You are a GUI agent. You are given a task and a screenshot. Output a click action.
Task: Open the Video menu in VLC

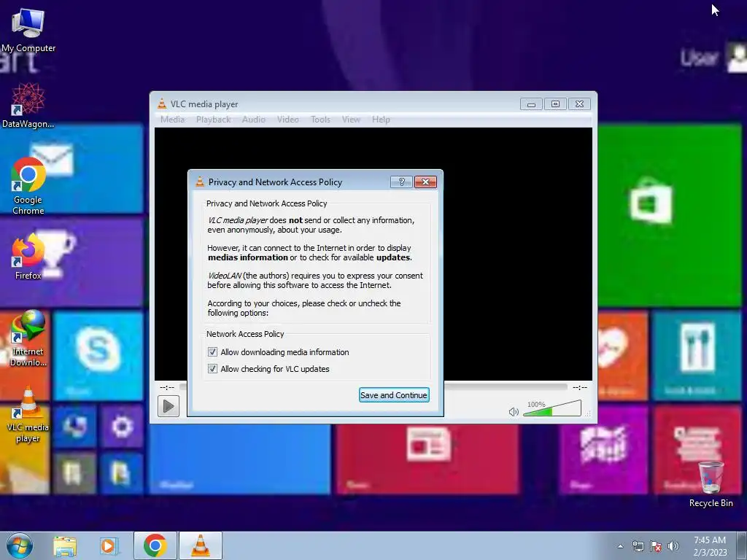[x=287, y=120]
